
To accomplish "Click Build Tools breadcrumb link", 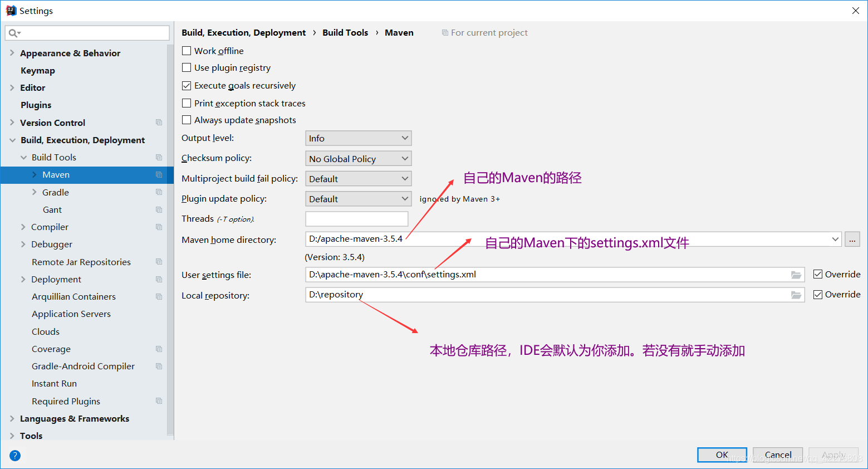I will 345,33.
